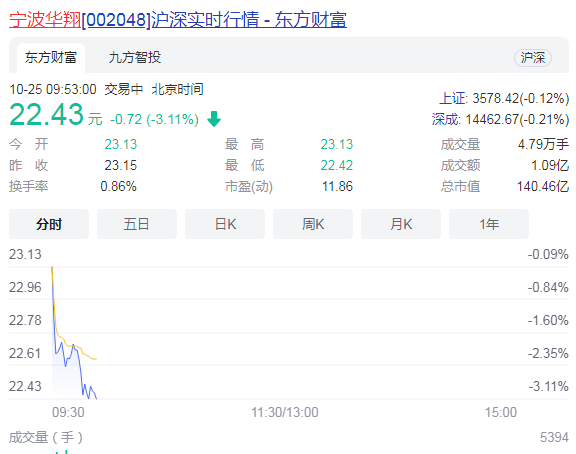Click the current price 22.43

pos(46,115)
